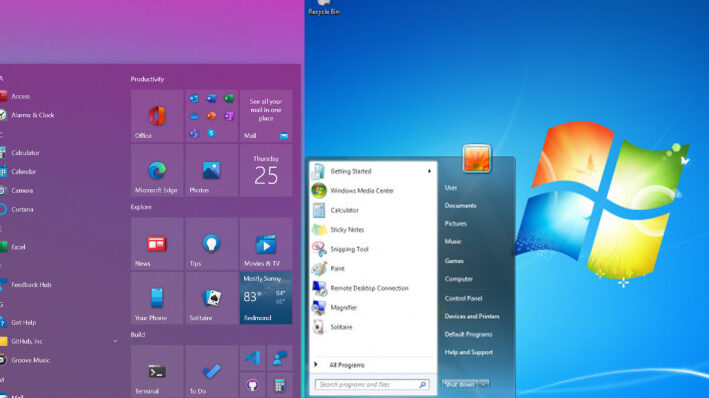Click the Shut down button
The height and width of the screenshot is (398, 709).
[459, 384]
